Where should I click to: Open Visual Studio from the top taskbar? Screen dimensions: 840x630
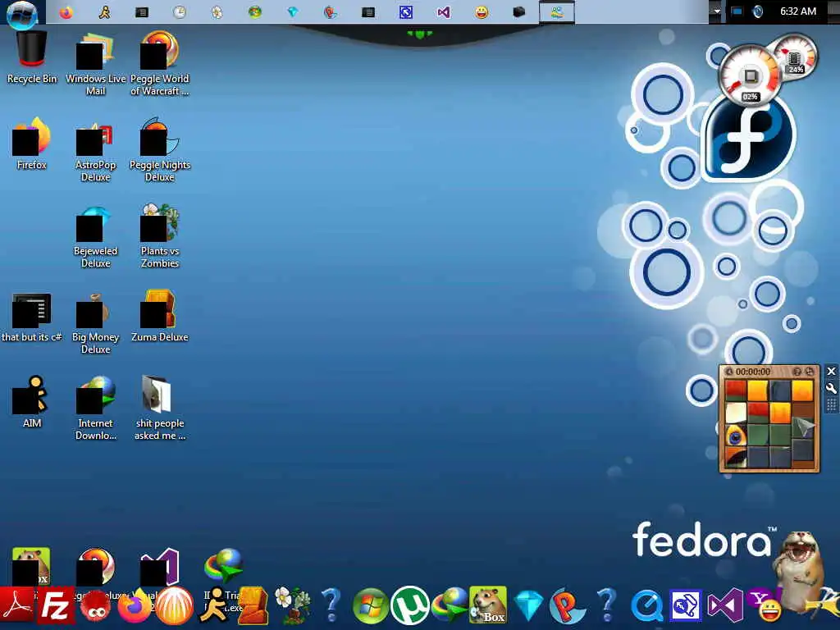444,11
